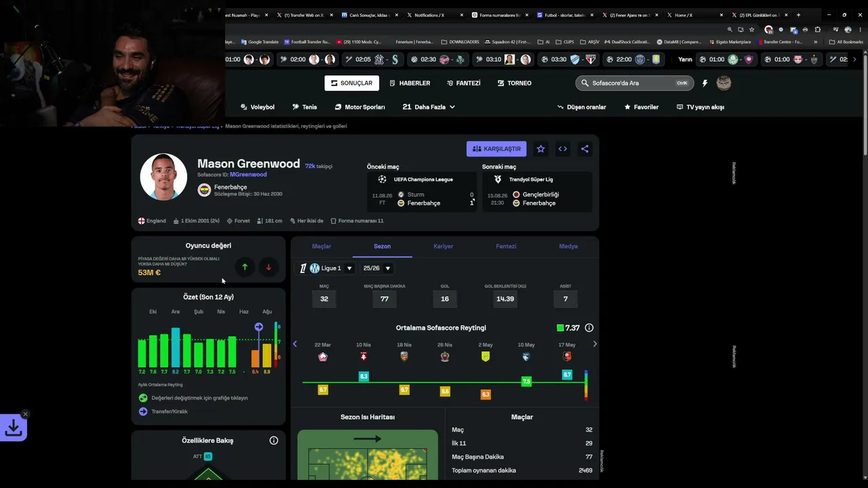Open a new browser tab

(x=798, y=15)
